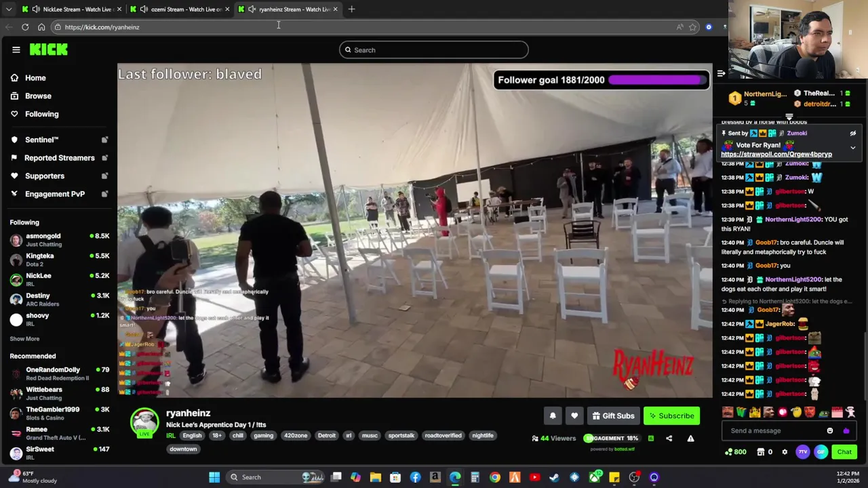
Task: Click the 800 channel points indicator
Action: pos(736,452)
